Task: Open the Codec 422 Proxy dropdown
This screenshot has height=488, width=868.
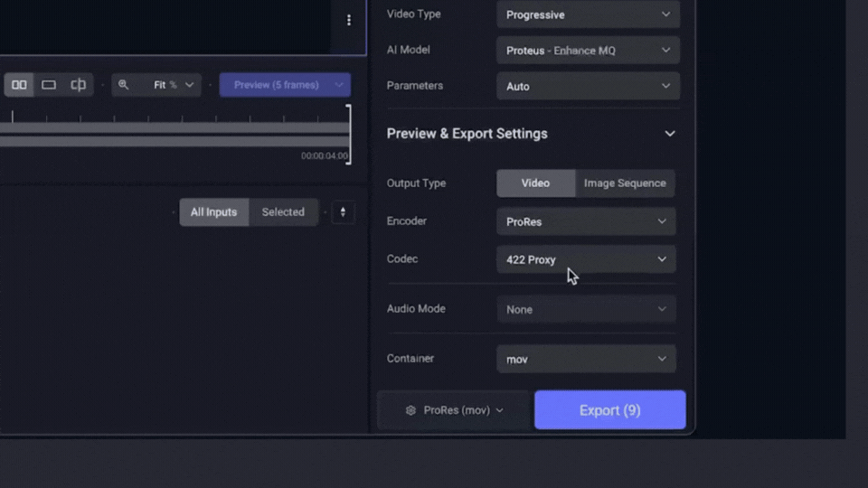Action: 586,259
